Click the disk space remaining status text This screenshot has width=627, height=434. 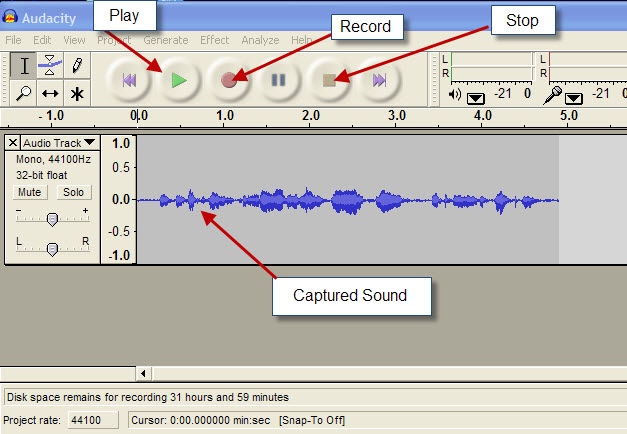point(148,397)
